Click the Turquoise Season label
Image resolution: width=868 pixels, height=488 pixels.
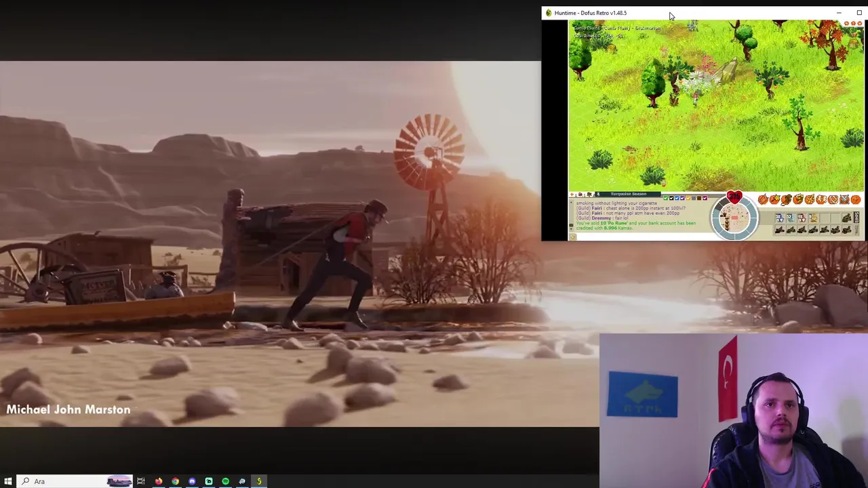[x=629, y=194]
